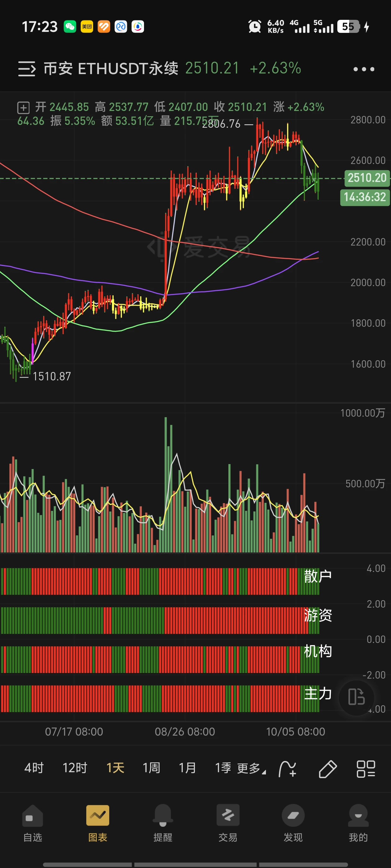Expand the OHLC details plus icon
Image resolution: width=391 pixels, height=868 pixels.
23,108
